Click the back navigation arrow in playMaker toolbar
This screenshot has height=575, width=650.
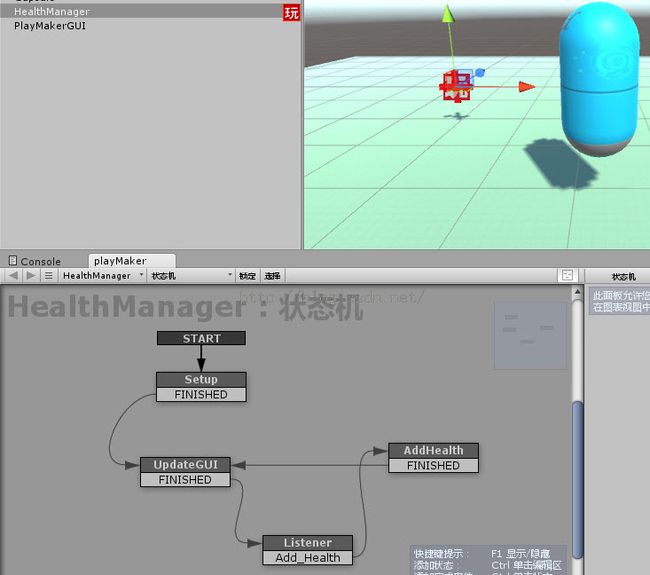[14, 275]
